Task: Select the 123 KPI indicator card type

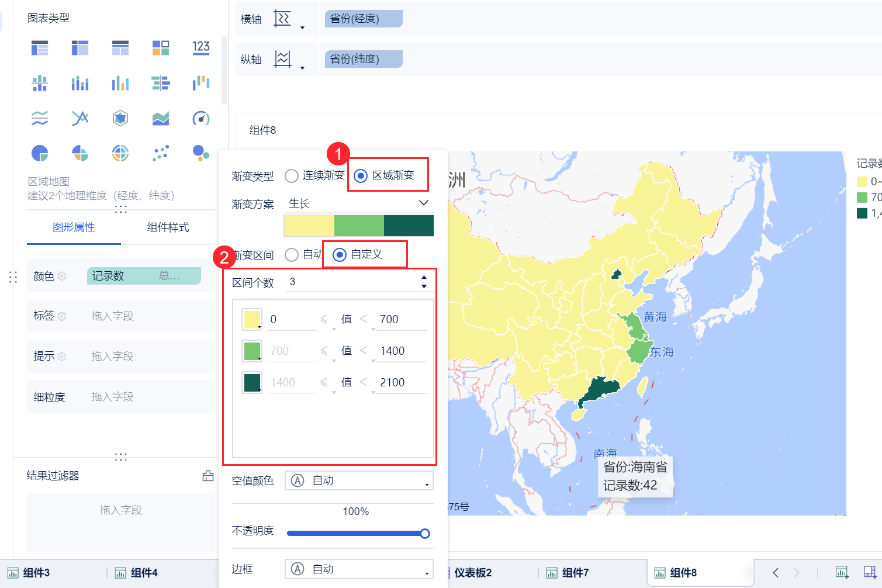Action: point(201,48)
